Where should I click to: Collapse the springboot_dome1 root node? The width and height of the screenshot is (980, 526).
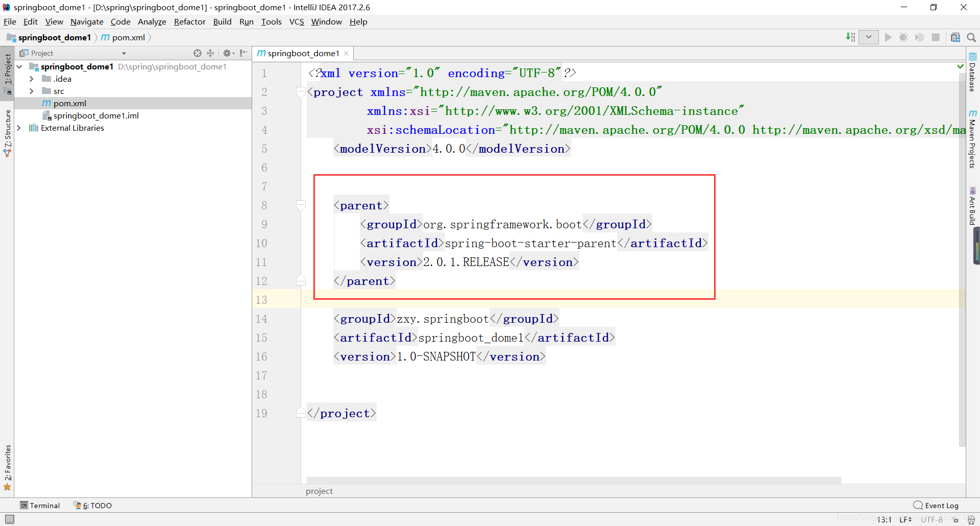19,66
